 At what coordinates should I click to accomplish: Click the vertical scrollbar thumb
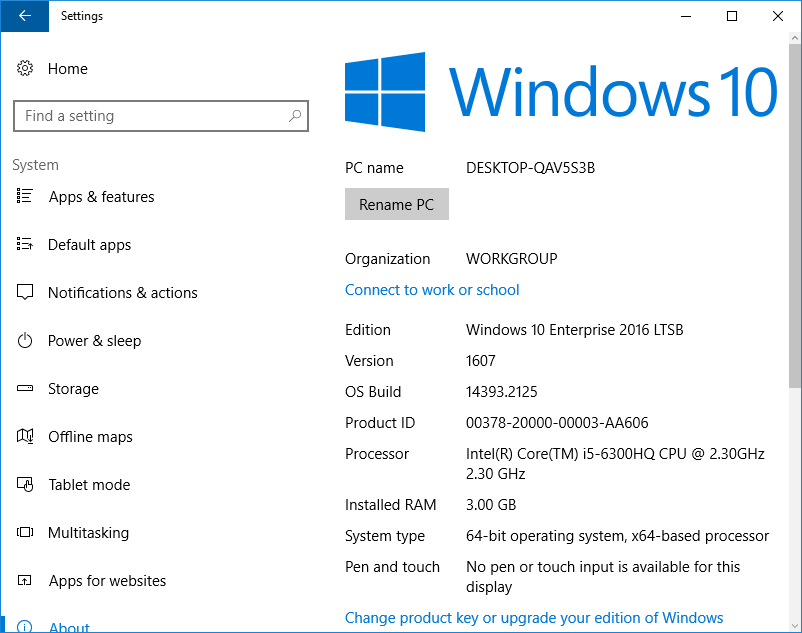[794, 215]
